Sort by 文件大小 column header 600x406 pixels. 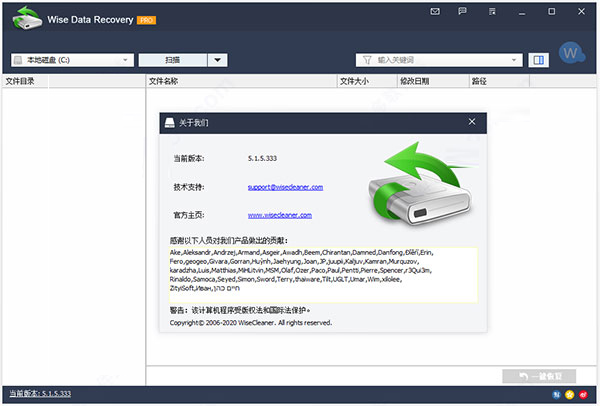tap(367, 81)
